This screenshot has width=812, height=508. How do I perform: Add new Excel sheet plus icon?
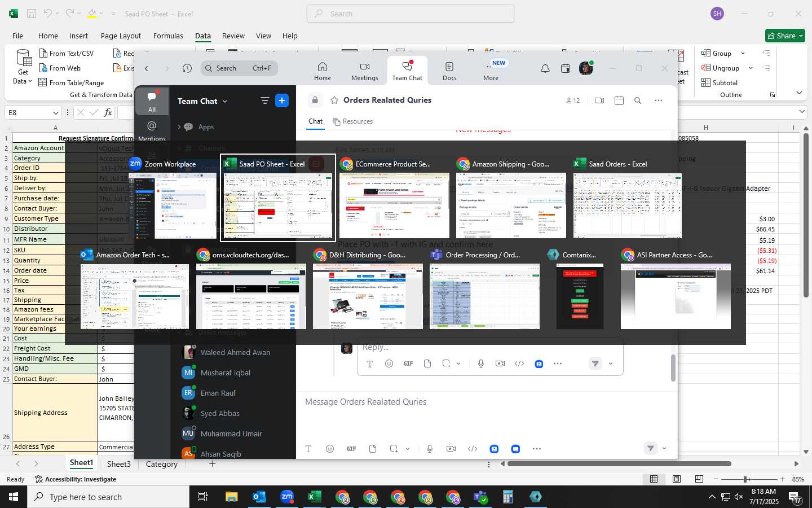212,464
